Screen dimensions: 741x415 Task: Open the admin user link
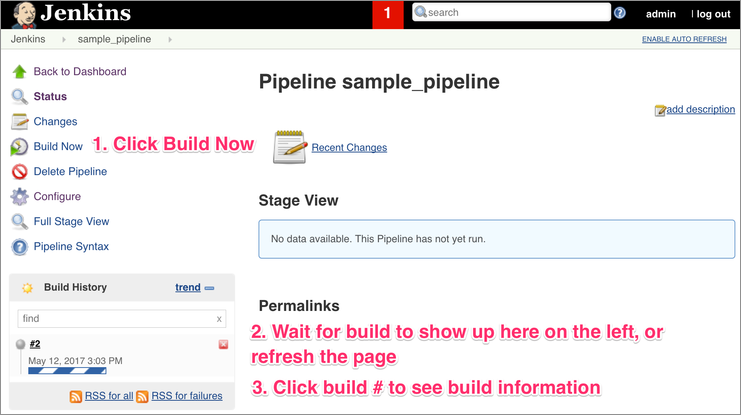click(x=661, y=14)
